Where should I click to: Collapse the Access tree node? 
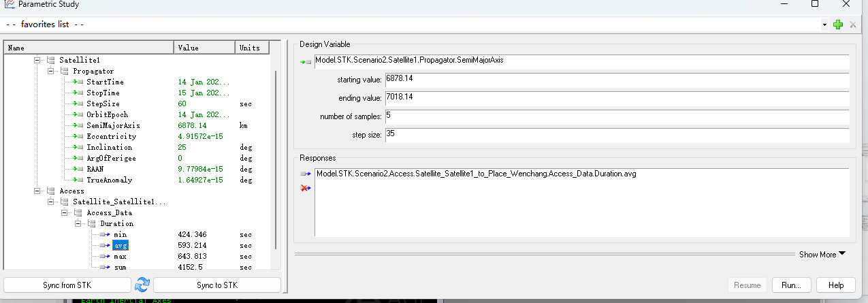tap(37, 191)
